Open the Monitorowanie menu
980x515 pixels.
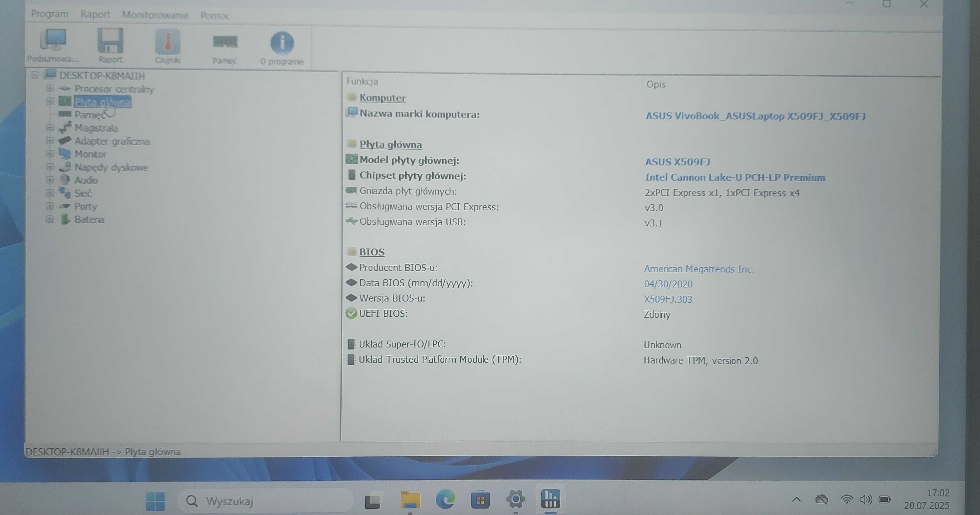tap(155, 15)
